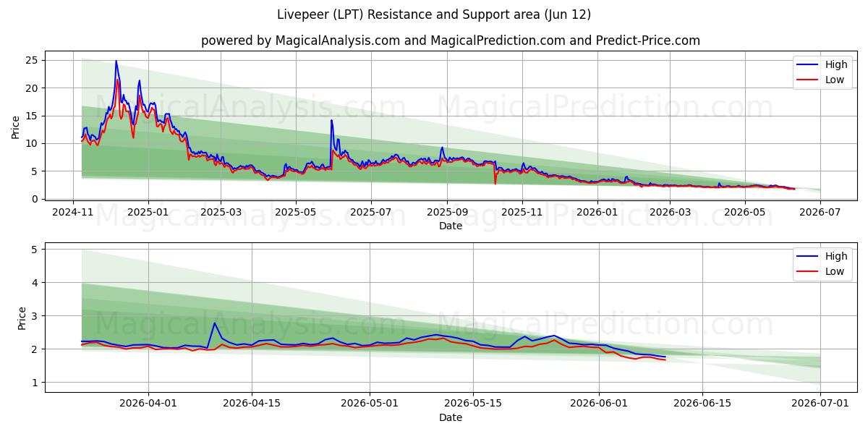
Task: Click the '2024-11' tick label on the top chart
Action: (x=73, y=212)
